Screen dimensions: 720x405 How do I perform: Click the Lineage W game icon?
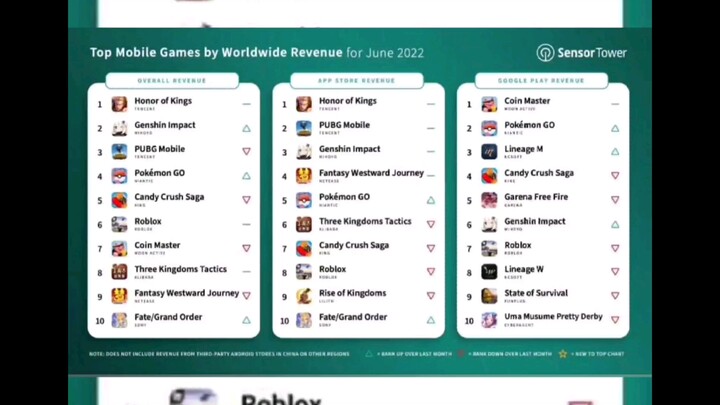pos(489,272)
